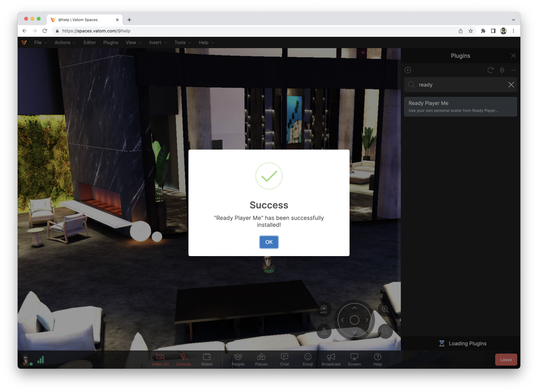
Task: Select the Ready Player Me plugin
Action: pos(461,107)
